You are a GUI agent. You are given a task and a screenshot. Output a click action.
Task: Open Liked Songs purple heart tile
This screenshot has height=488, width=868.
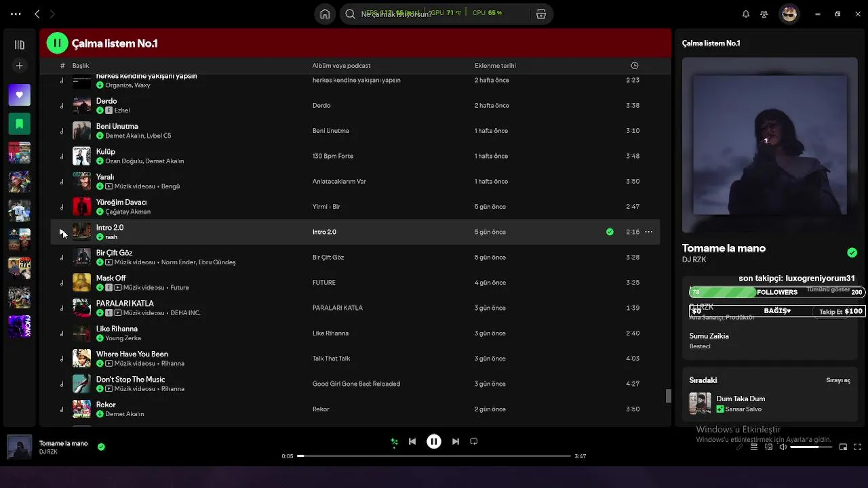(19, 95)
